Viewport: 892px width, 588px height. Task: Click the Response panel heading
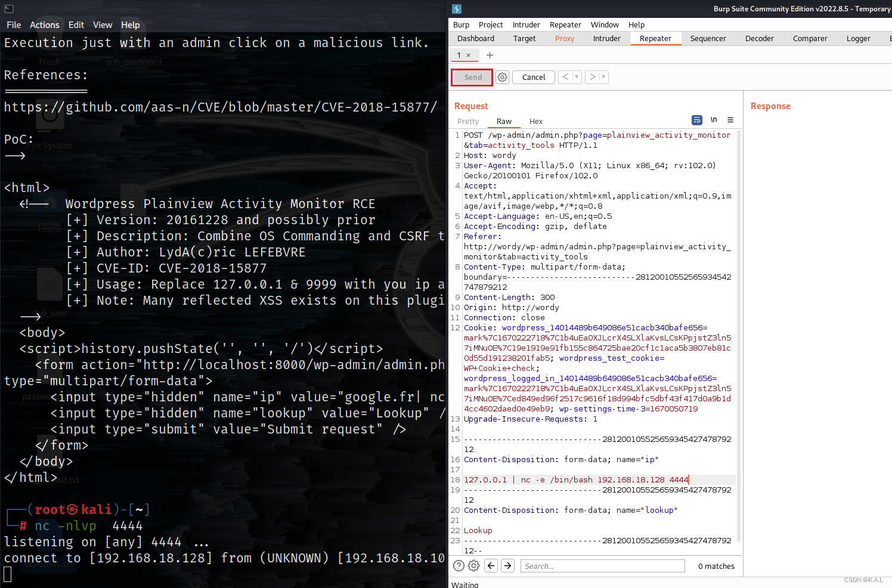point(770,106)
